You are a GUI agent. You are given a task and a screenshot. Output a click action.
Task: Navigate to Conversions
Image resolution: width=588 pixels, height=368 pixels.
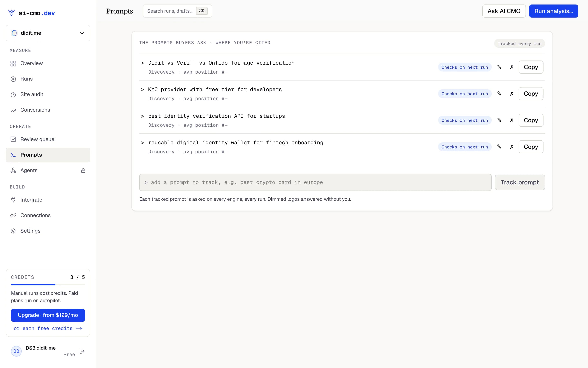[48, 110]
